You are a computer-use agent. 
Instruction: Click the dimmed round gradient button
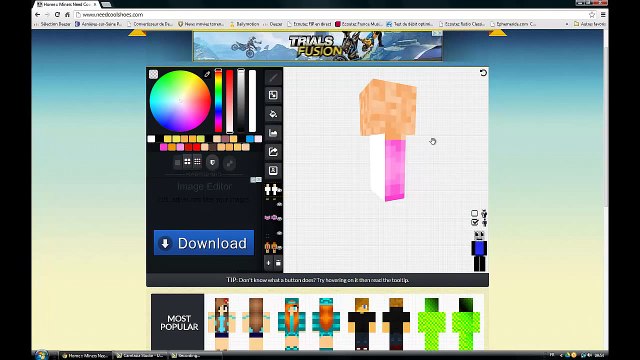[x=229, y=163]
